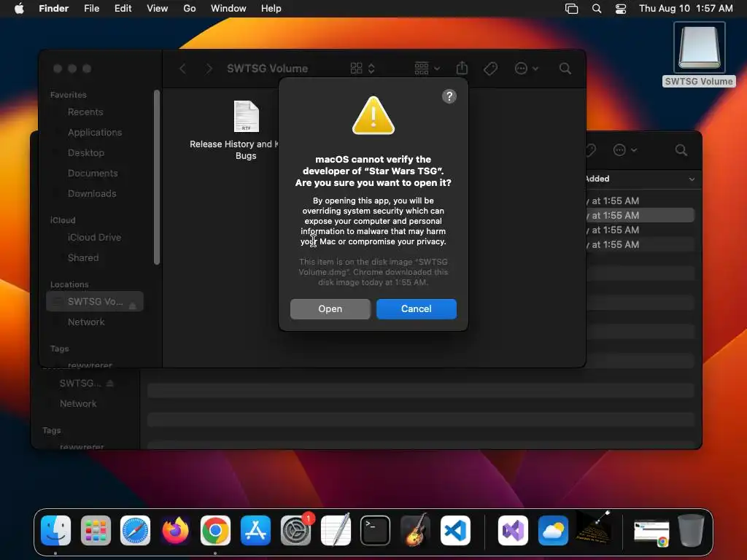This screenshot has width=747, height=560.
Task: Select Network in back window sidebar
Action: click(77, 404)
